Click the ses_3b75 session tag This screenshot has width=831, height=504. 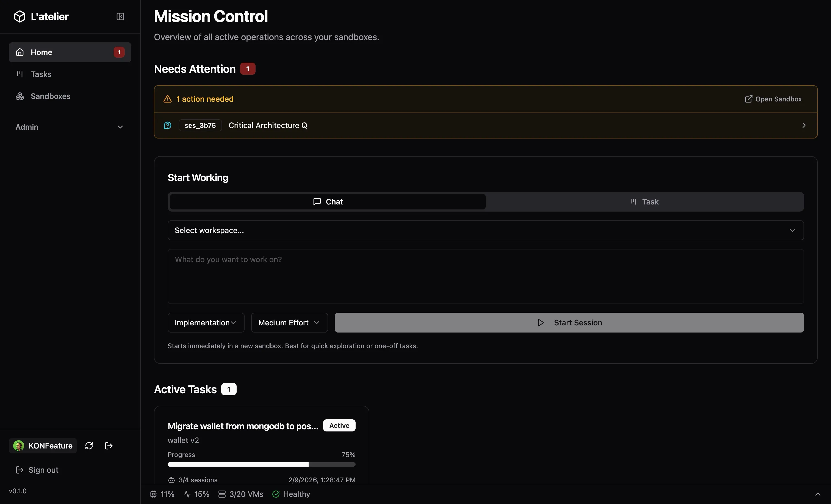pyautogui.click(x=200, y=125)
